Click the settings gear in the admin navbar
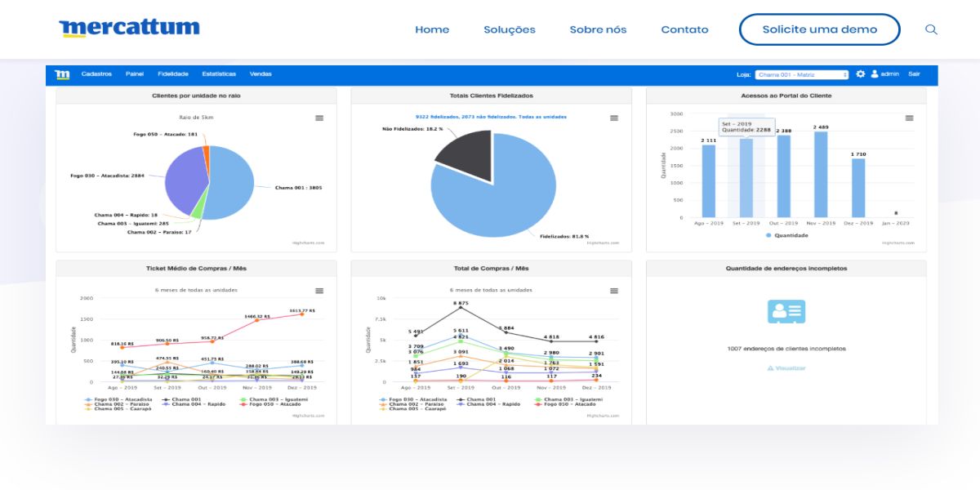 coord(860,73)
